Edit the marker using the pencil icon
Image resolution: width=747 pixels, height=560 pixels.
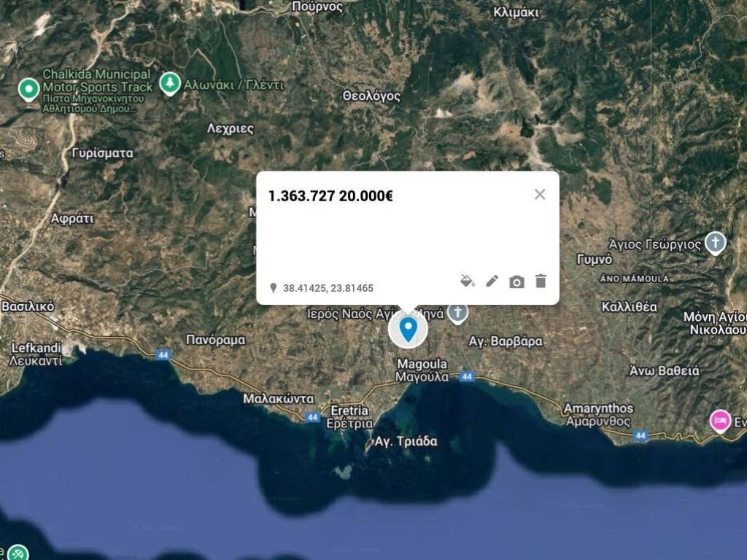point(491,279)
